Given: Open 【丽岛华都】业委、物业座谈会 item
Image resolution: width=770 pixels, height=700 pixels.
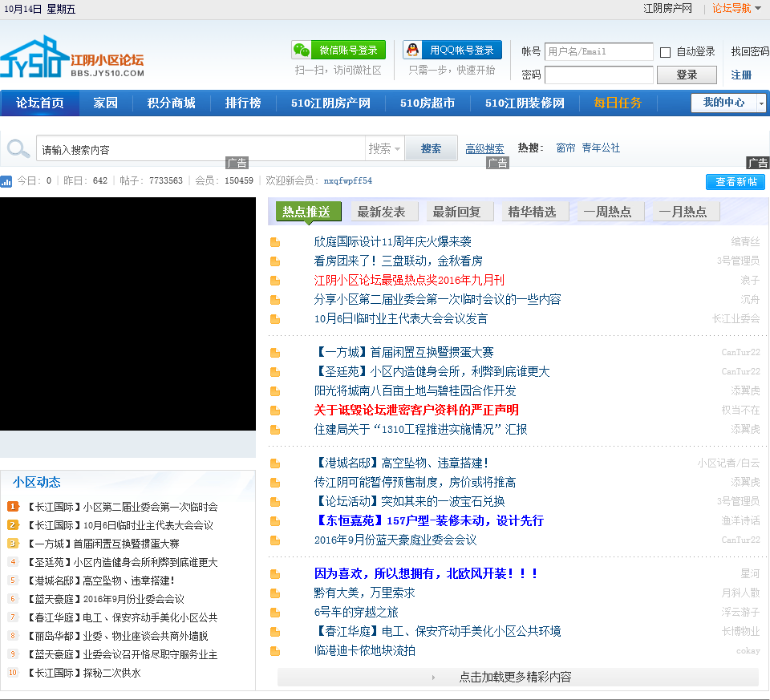Looking at the screenshot, I should 117,636.
